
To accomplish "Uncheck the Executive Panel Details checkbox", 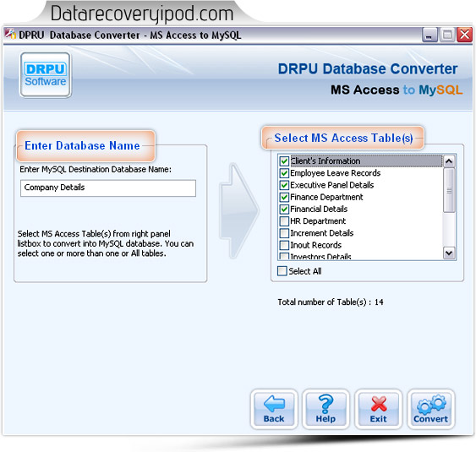I will click(x=284, y=185).
